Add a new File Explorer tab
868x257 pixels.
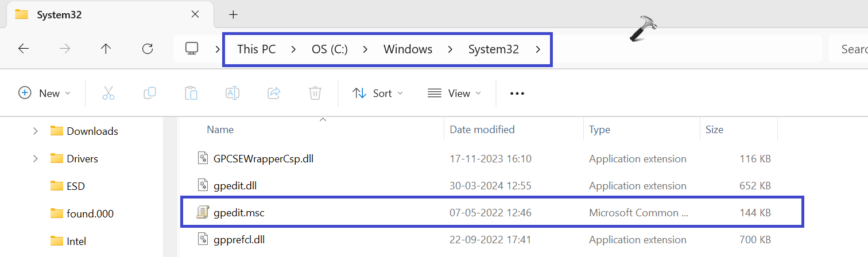coord(233,14)
